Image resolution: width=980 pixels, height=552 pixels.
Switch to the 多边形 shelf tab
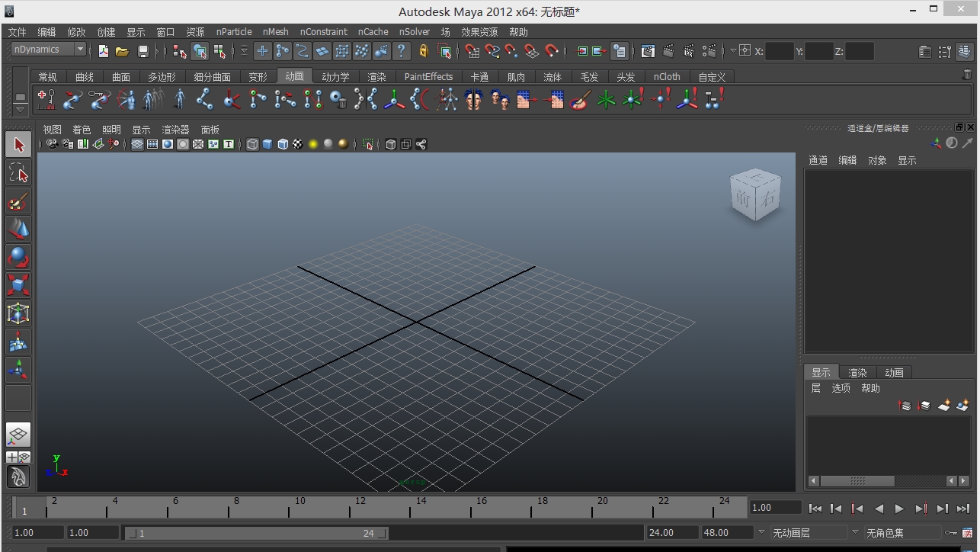tap(162, 77)
